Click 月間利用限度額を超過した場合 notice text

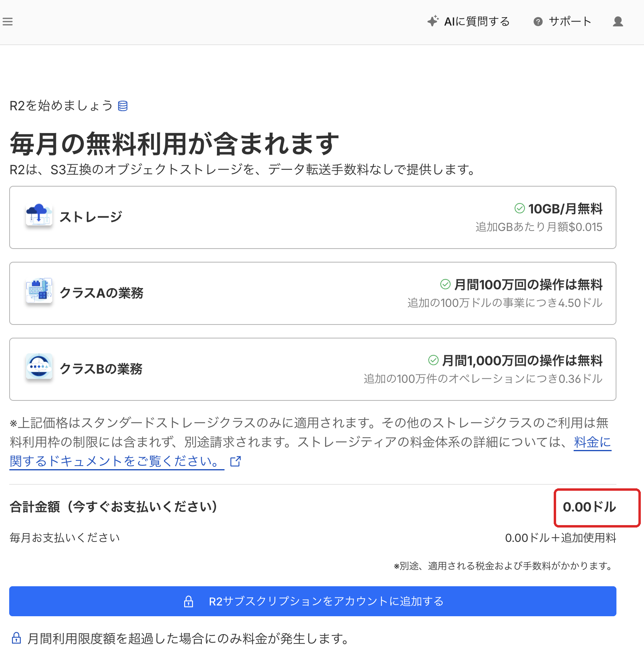click(x=190, y=638)
